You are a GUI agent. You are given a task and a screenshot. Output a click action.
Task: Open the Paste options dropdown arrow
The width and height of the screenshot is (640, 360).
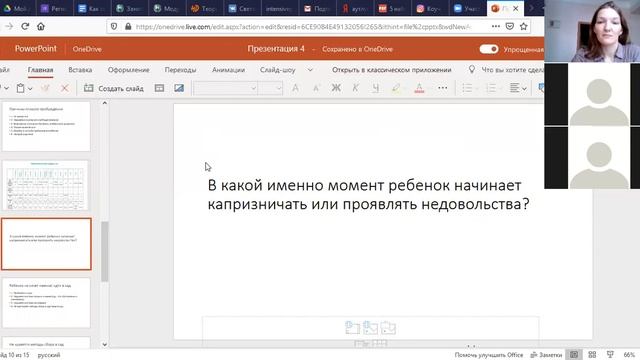(x=30, y=89)
